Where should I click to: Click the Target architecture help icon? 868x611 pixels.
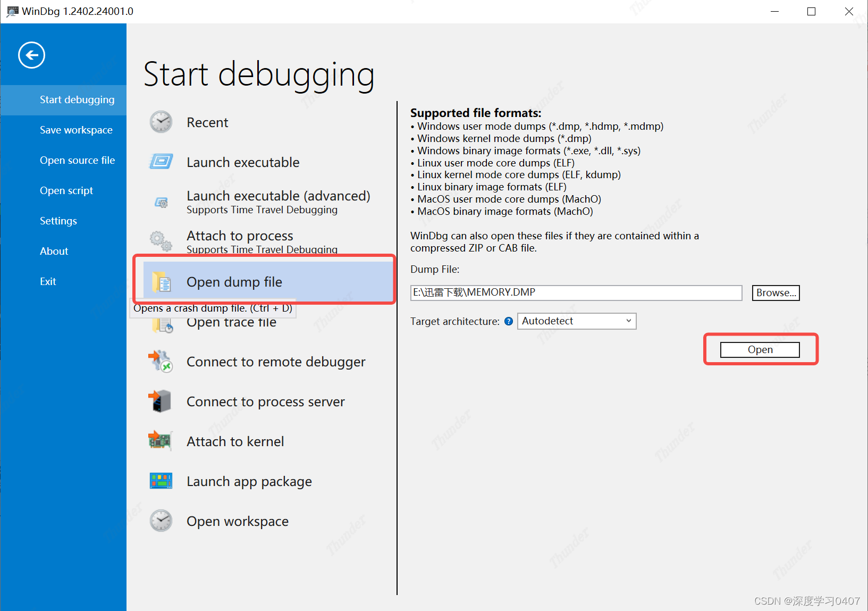[509, 321]
